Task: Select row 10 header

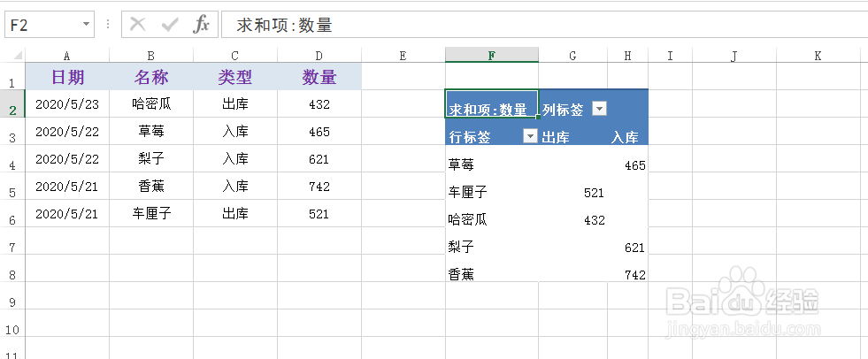Action: tap(12, 324)
